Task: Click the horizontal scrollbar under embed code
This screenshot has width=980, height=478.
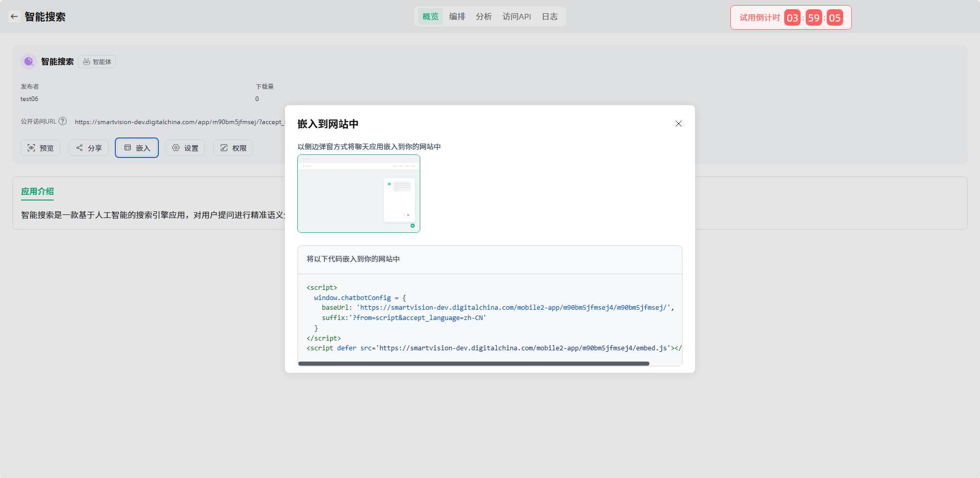Action: [474, 364]
